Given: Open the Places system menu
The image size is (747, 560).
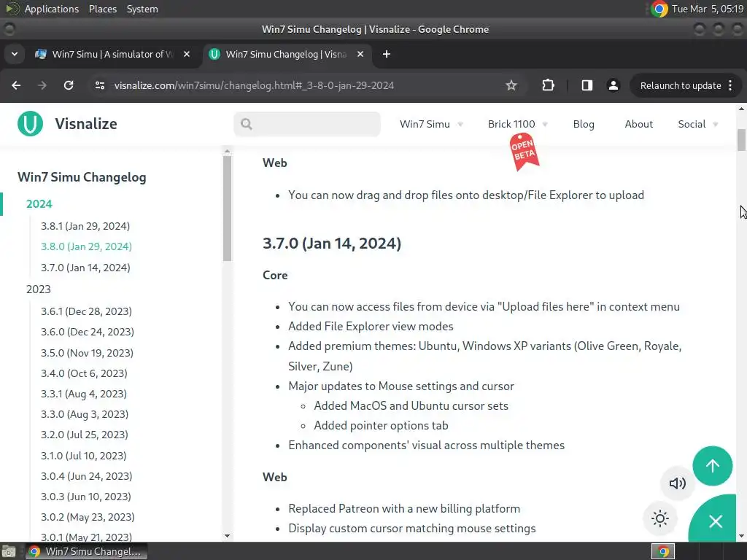Looking at the screenshot, I should pos(102,9).
